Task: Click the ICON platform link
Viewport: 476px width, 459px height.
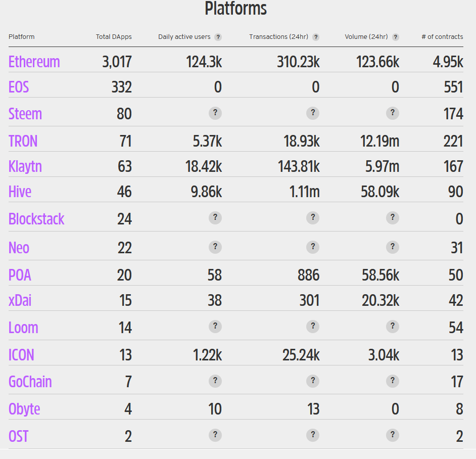Action: pos(22,354)
